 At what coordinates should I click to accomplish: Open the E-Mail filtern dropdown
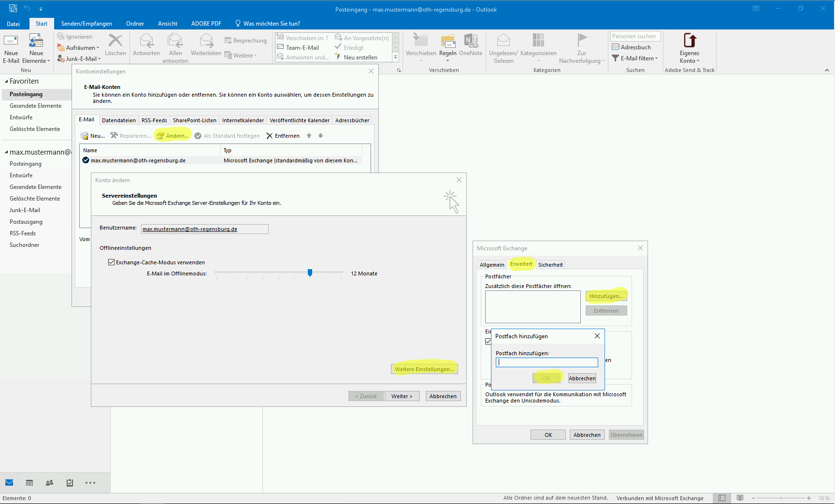pos(635,58)
